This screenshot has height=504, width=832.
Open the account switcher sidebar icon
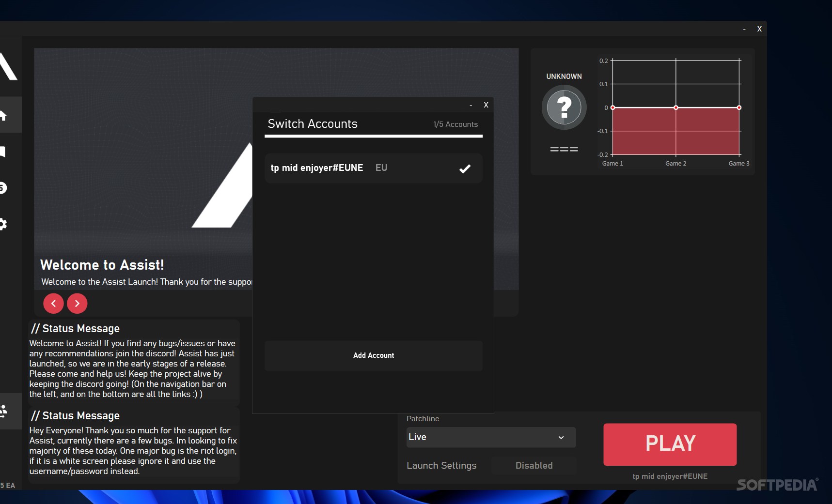click(x=4, y=412)
